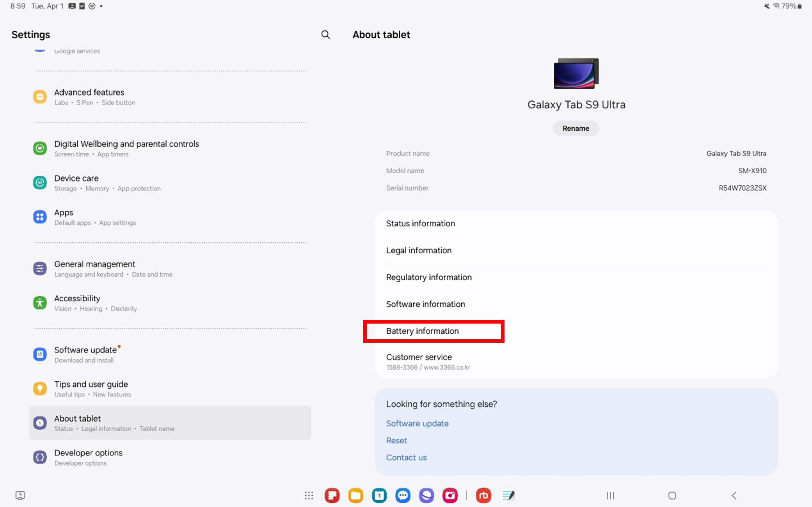Screen dimensions: 812x507
Task: Tap the Reset link
Action: tap(396, 441)
